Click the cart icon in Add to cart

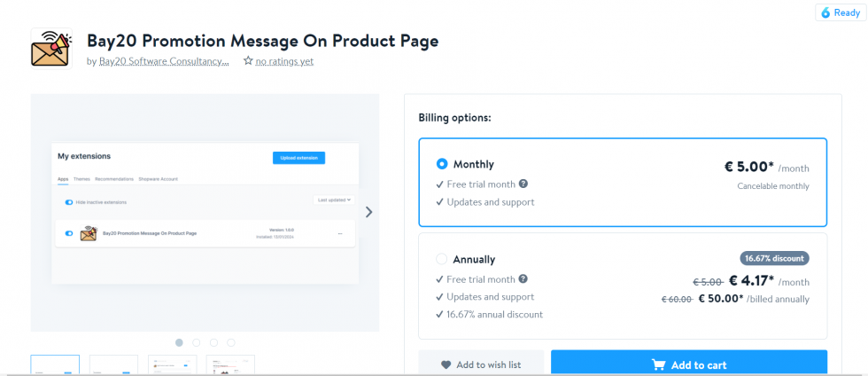click(658, 364)
